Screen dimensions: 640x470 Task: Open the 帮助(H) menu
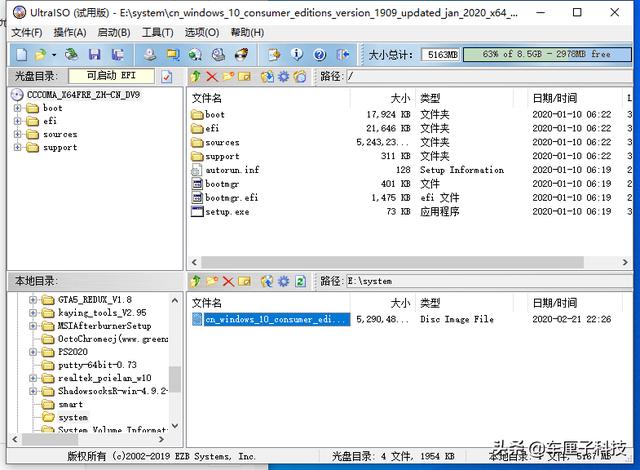click(x=247, y=32)
